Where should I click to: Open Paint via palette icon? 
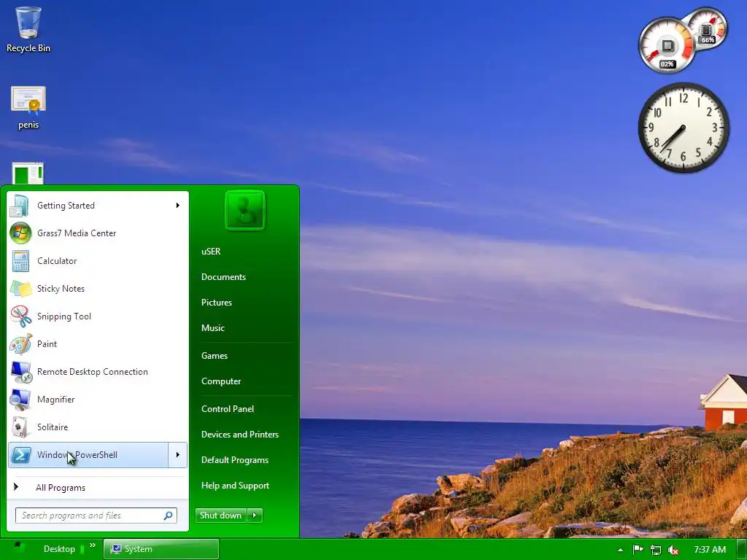20,344
